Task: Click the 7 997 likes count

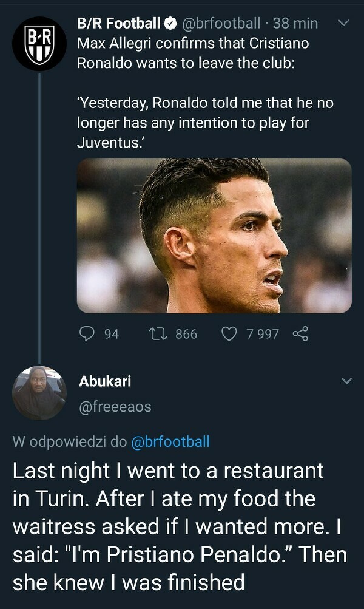Action: [263, 333]
